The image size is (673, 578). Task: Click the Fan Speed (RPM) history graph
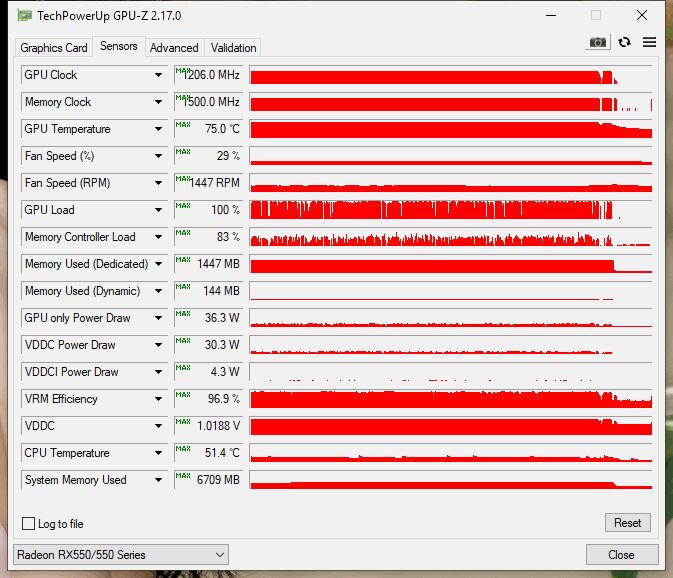tap(451, 183)
